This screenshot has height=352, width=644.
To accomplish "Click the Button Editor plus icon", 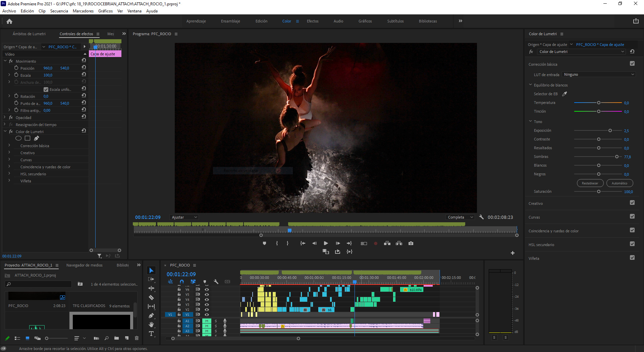I will tap(513, 253).
